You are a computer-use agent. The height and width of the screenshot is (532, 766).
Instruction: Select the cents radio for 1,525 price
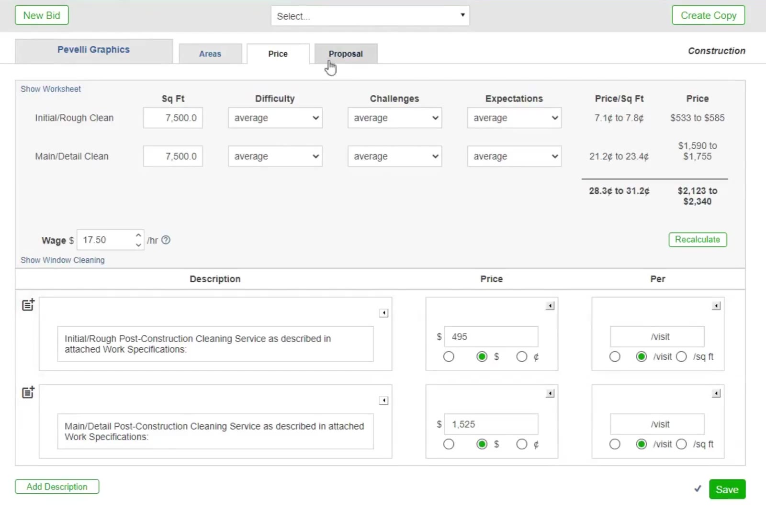tap(522, 444)
